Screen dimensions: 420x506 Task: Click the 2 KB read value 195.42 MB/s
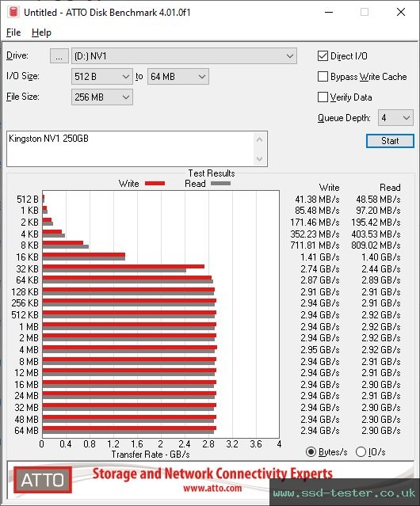pos(376,223)
